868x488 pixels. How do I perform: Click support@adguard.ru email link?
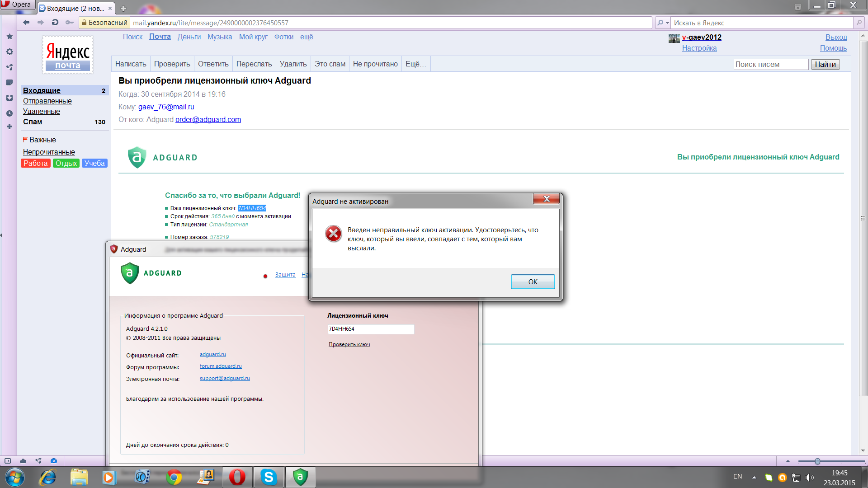point(225,379)
